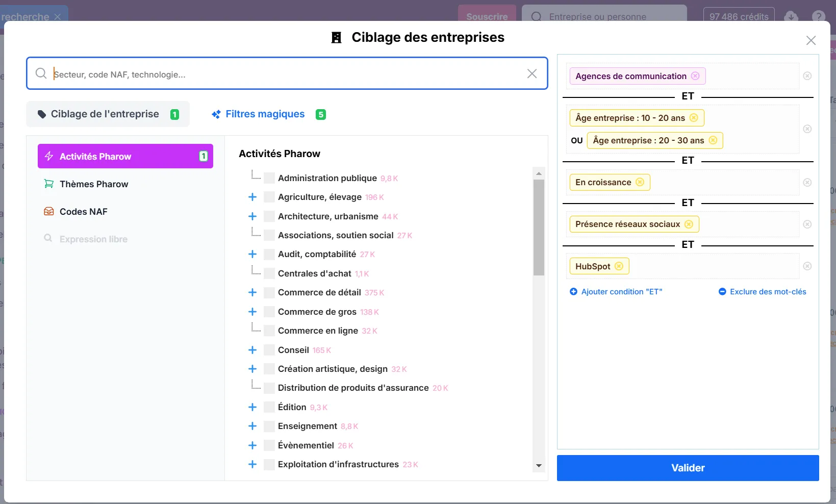Remove Âge entreprise 20 - 30 ans tag
This screenshot has width=836, height=504.
click(x=713, y=140)
